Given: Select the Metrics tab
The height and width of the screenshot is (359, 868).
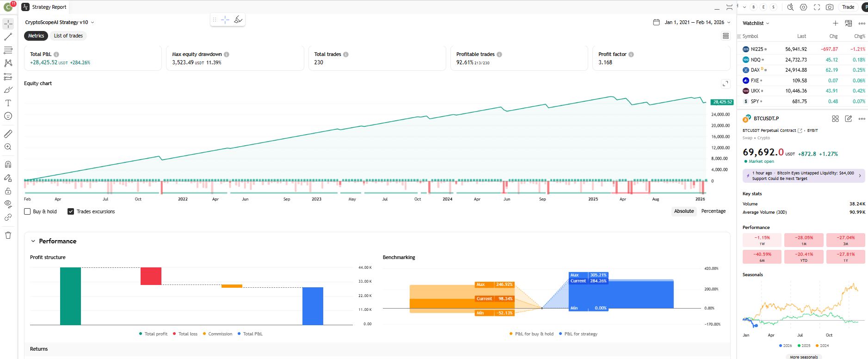Looking at the screenshot, I should pos(36,36).
